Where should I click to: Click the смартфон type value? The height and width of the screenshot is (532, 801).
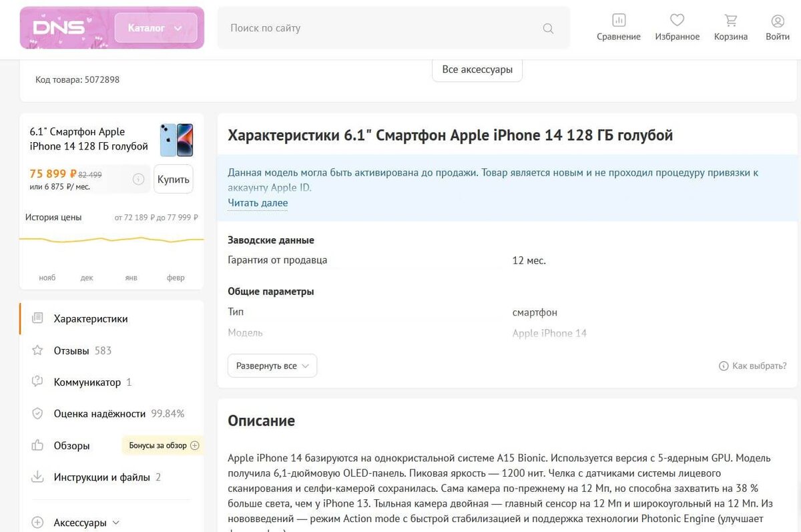535,312
